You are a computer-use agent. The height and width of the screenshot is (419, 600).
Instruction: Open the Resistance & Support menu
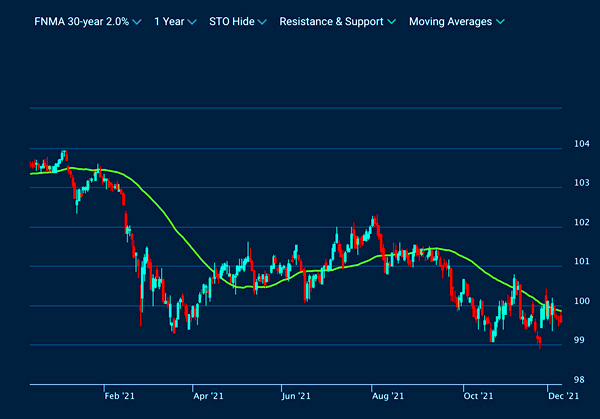[x=331, y=21]
